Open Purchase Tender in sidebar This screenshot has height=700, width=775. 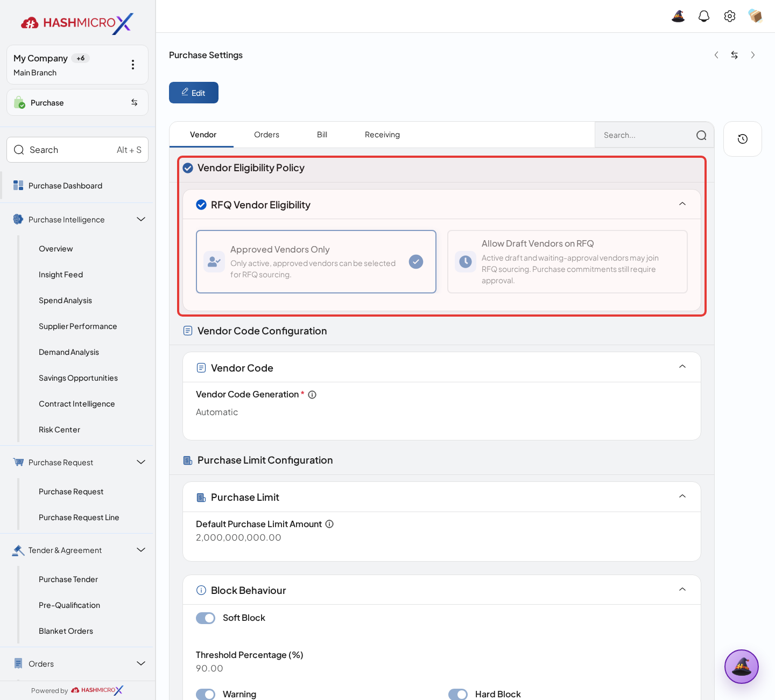pos(68,579)
